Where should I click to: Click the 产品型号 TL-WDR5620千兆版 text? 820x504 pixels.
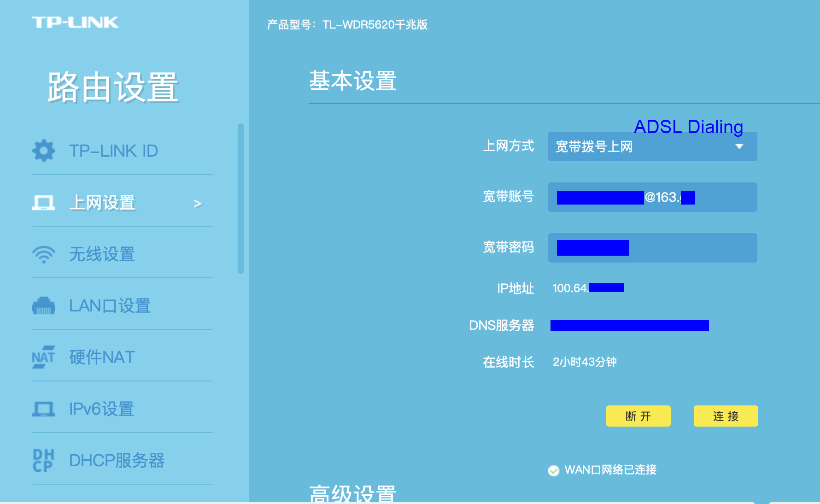(x=347, y=24)
